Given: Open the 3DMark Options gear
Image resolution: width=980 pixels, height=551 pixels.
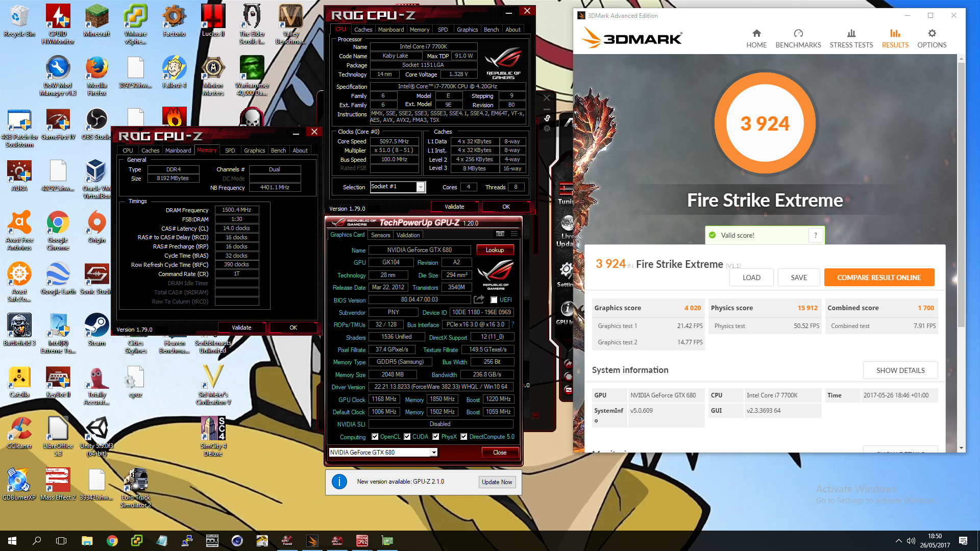Looking at the screenshot, I should [x=932, y=38].
